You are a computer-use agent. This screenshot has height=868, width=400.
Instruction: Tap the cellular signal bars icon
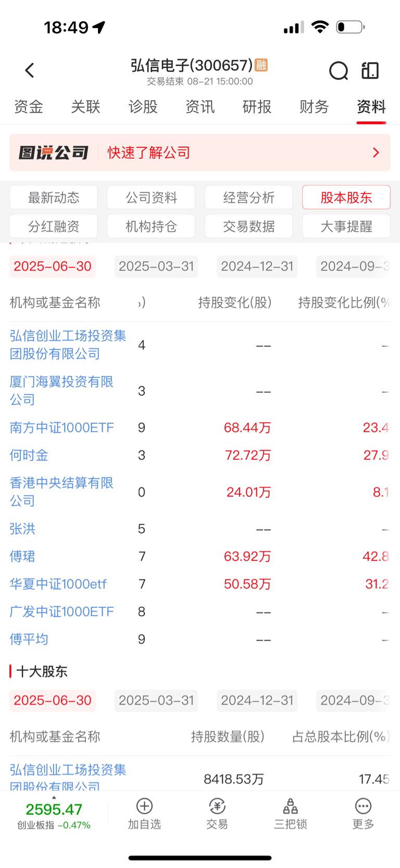point(294,27)
